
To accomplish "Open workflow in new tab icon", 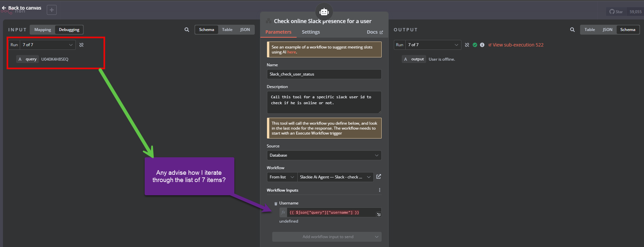I will (379, 177).
